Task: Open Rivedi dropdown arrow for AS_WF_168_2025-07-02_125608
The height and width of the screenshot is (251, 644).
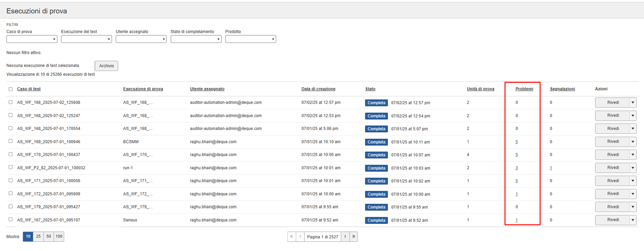Action: click(x=633, y=102)
